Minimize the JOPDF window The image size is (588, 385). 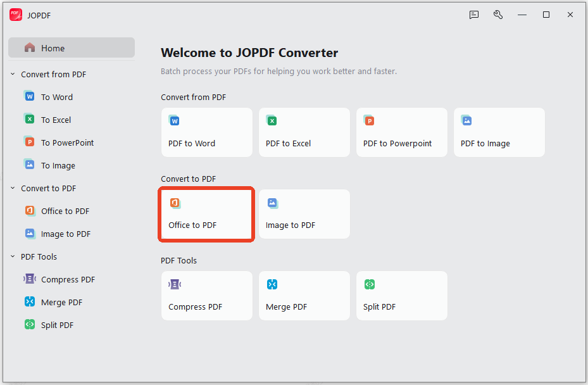pos(522,15)
